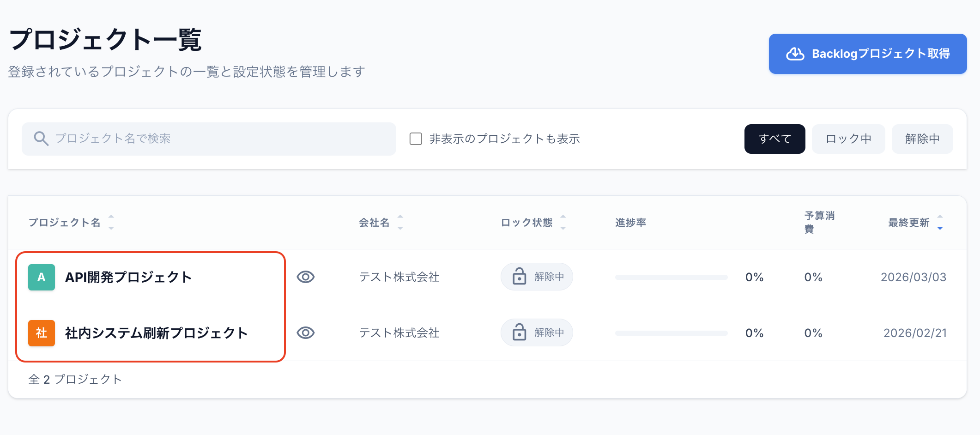Sort projects by 最終更新 date
This screenshot has height=435, width=980.
pyautogui.click(x=940, y=222)
